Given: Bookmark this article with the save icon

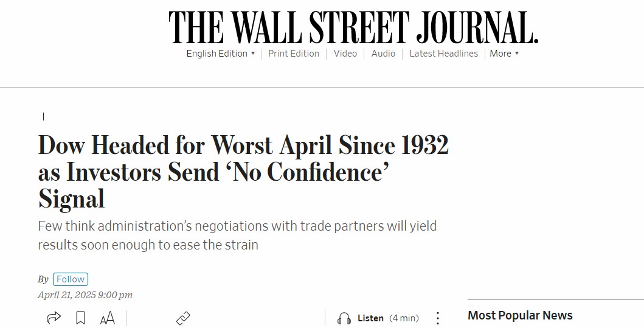Looking at the screenshot, I should pyautogui.click(x=80, y=318).
